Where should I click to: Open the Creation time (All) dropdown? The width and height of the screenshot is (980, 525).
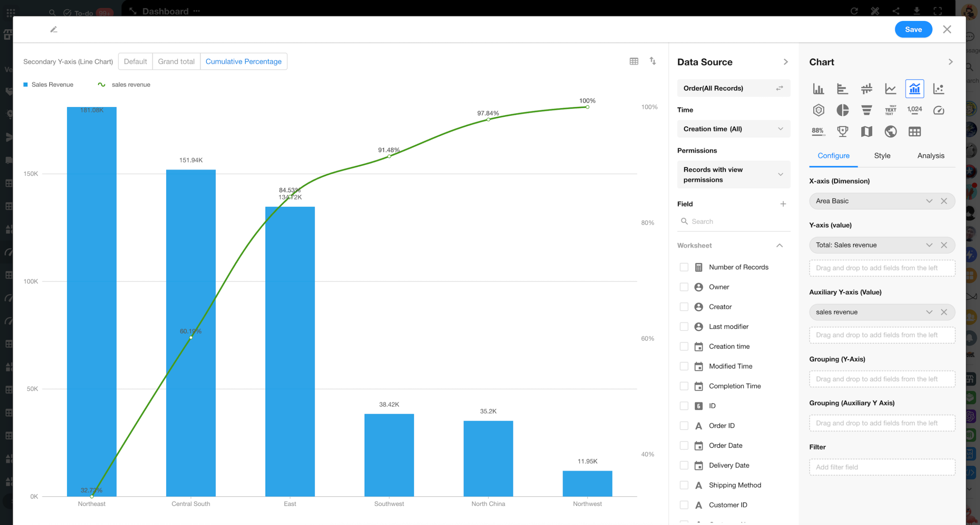click(x=733, y=129)
